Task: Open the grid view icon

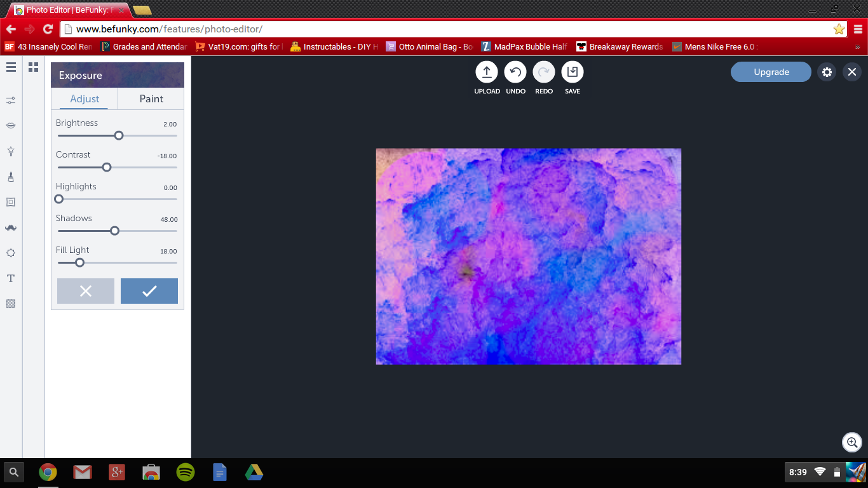Action: pos(34,67)
